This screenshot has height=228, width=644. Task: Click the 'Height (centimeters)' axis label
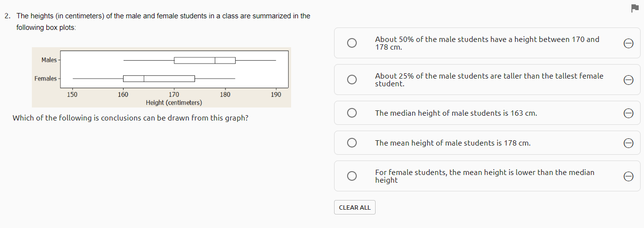click(174, 103)
